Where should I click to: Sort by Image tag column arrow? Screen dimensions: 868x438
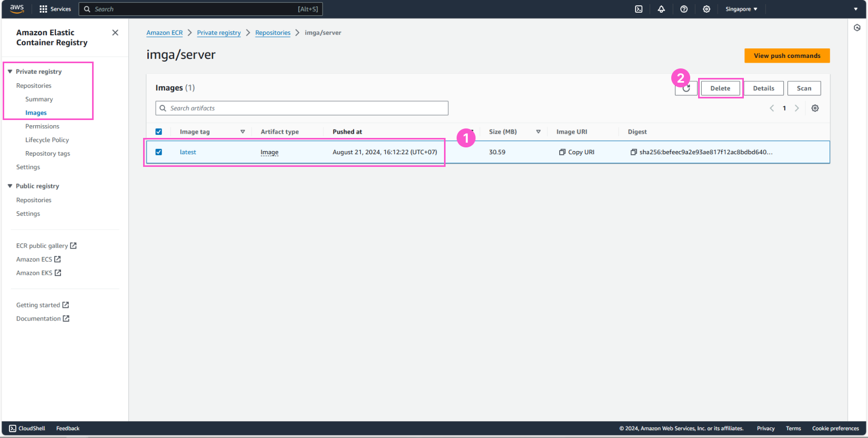click(x=243, y=132)
